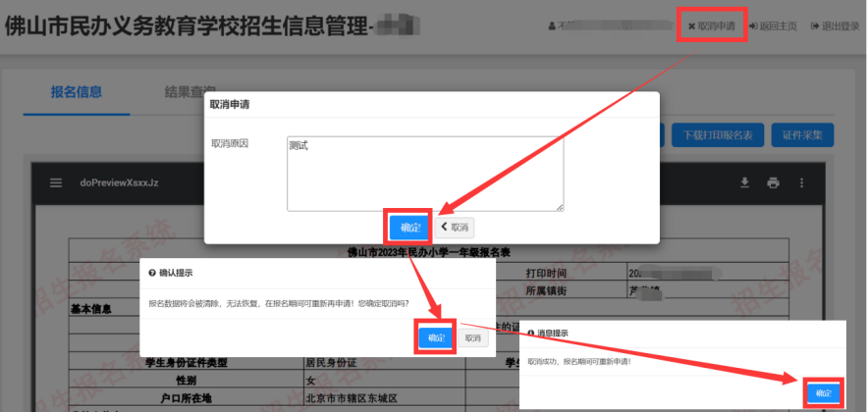868x412 pixels.
Task: Click into the 取消原因 text area
Action: click(425, 175)
